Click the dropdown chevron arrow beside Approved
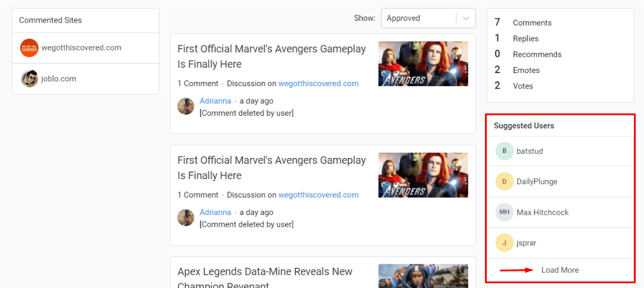The width and height of the screenshot is (644, 288). (x=466, y=18)
